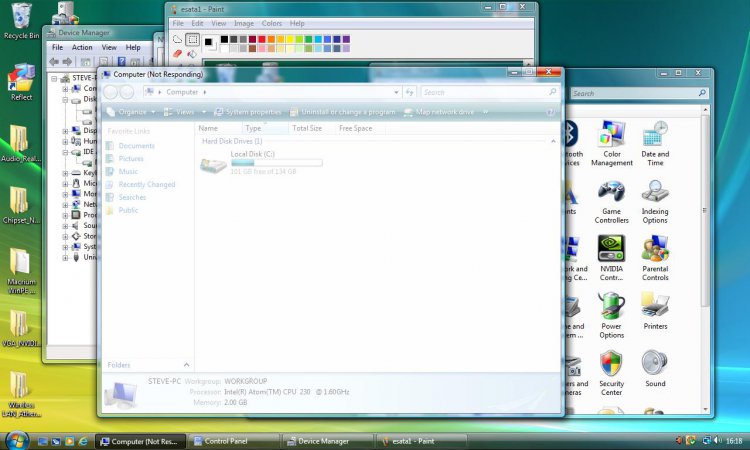
Task: Select the Reflect desktop shortcut
Action: coord(22,82)
